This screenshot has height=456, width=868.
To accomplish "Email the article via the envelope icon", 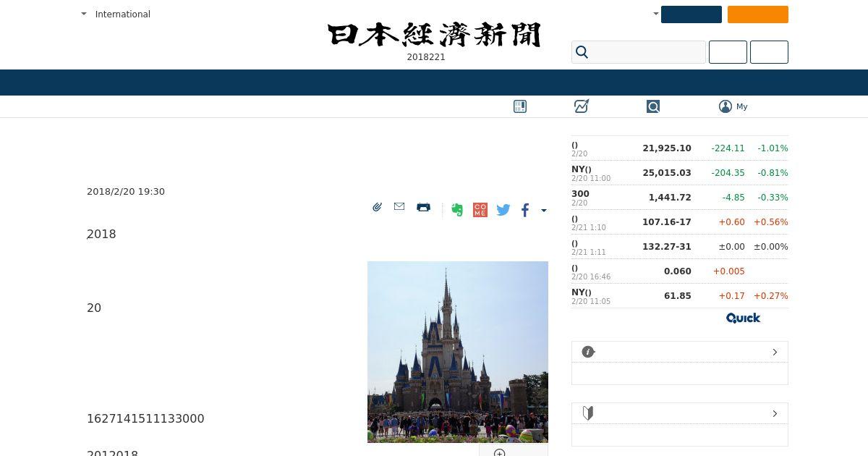I will [399, 206].
